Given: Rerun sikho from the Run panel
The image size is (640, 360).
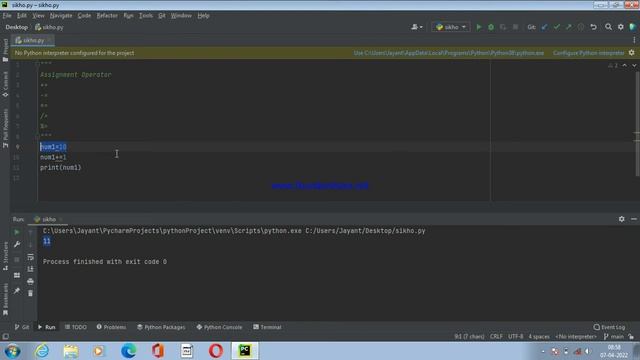Looking at the screenshot, I should point(17,232).
